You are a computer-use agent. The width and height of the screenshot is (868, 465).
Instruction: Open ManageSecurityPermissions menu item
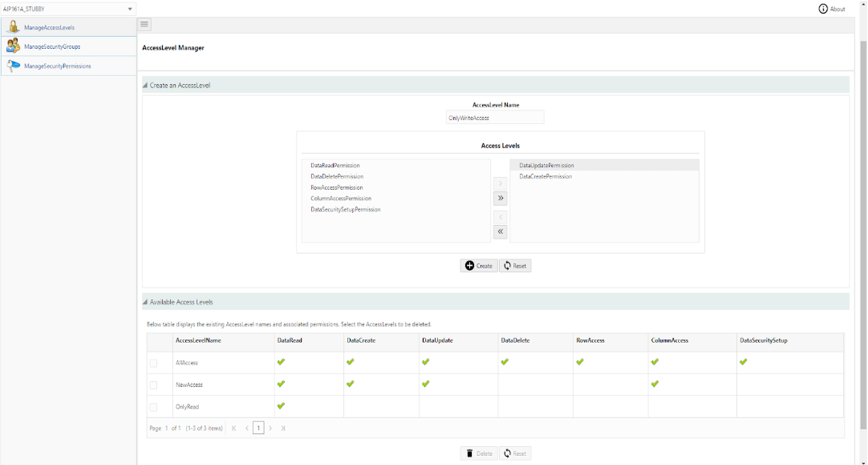(x=68, y=65)
